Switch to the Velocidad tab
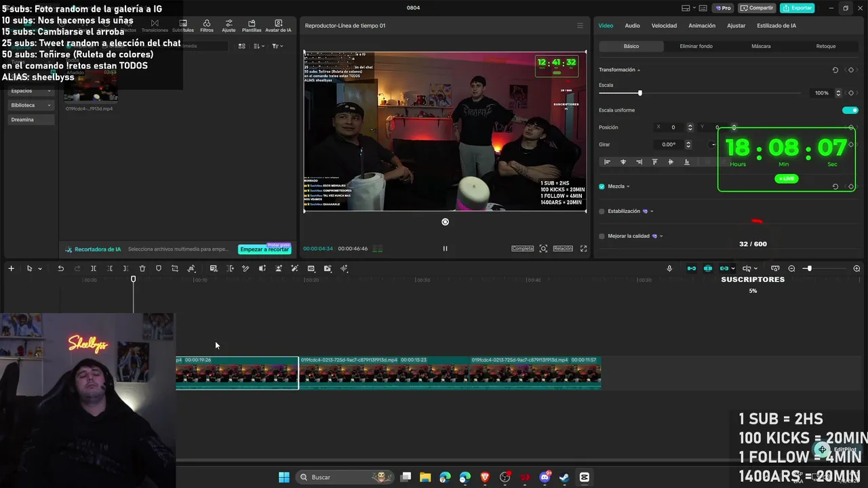 pos(664,26)
